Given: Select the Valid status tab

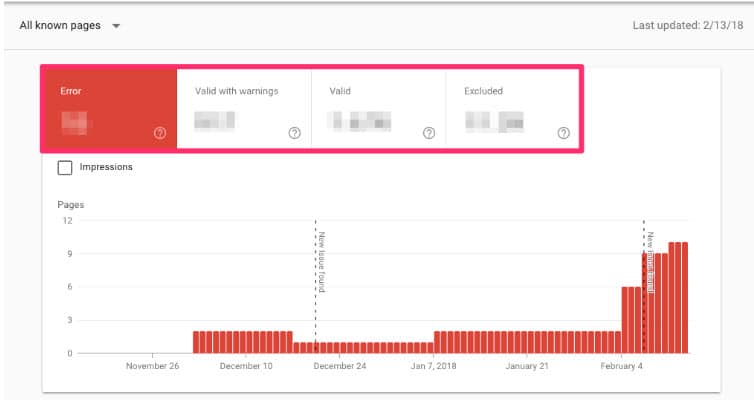Looking at the screenshot, I should 379,108.
